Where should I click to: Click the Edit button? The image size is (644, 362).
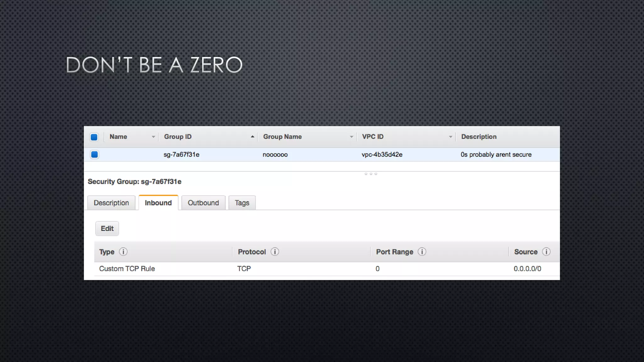click(x=107, y=228)
